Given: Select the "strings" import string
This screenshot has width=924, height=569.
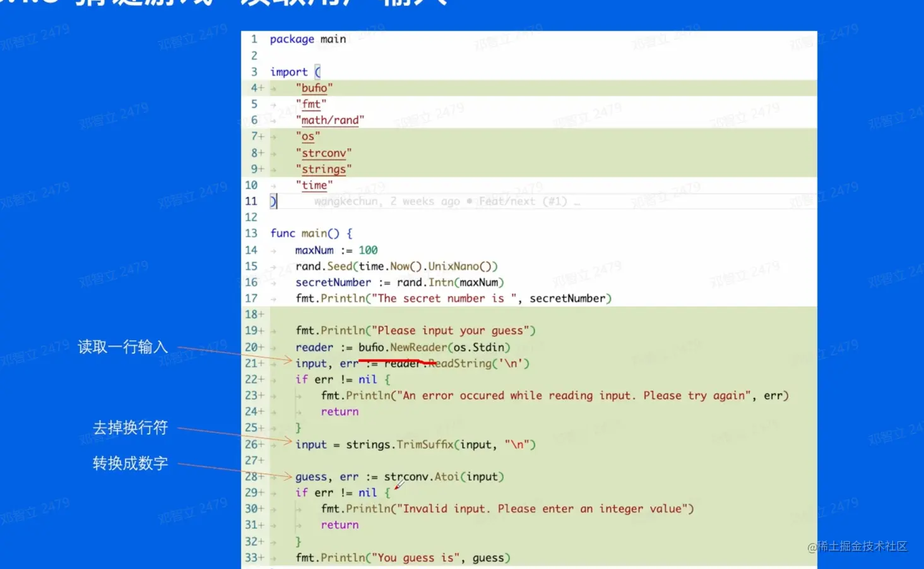Looking at the screenshot, I should pyautogui.click(x=323, y=169).
